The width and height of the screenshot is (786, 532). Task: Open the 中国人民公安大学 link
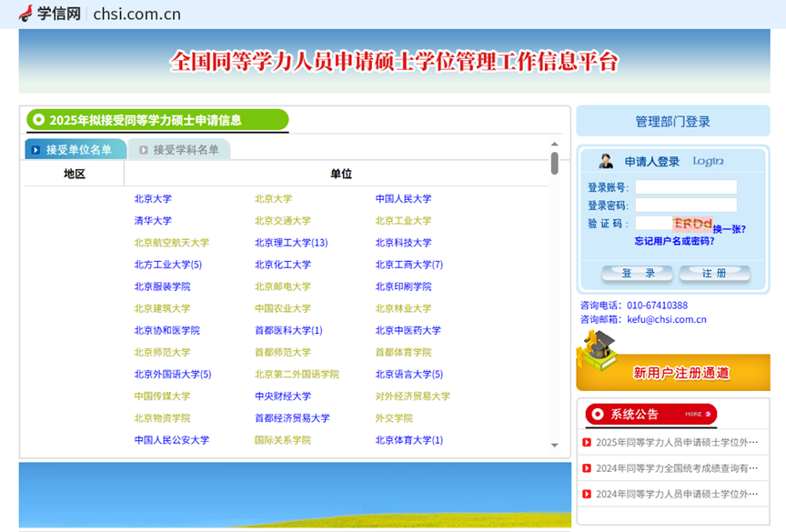coord(171,441)
